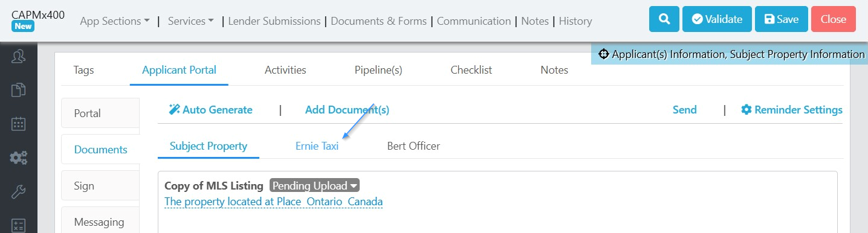Select the Messaging side tab

(x=100, y=221)
